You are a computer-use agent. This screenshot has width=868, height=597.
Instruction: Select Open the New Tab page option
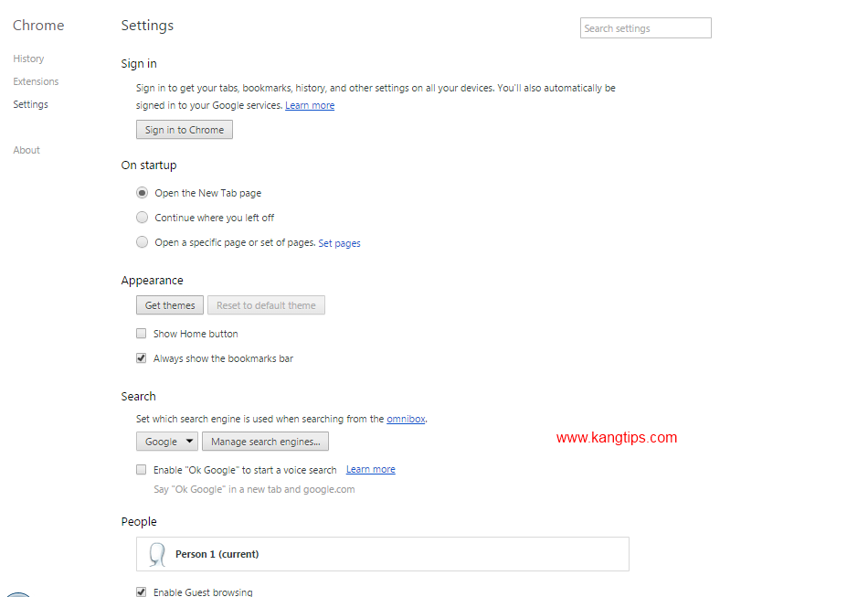pyautogui.click(x=143, y=193)
